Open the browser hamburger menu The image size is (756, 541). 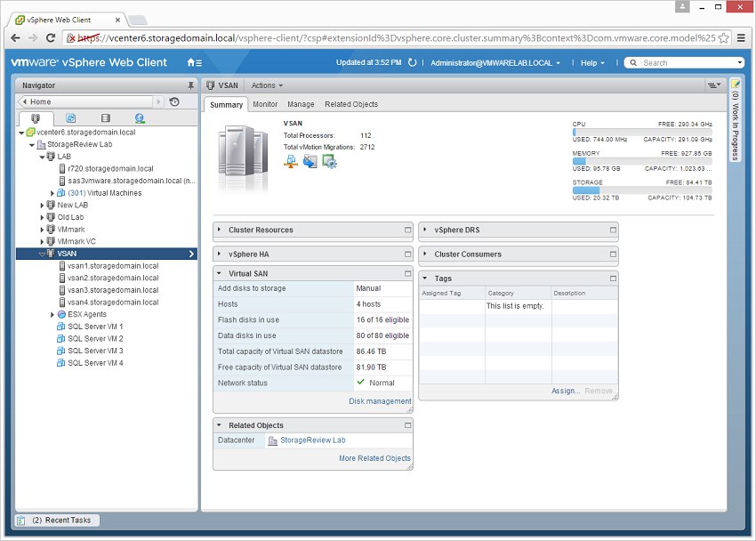point(741,37)
